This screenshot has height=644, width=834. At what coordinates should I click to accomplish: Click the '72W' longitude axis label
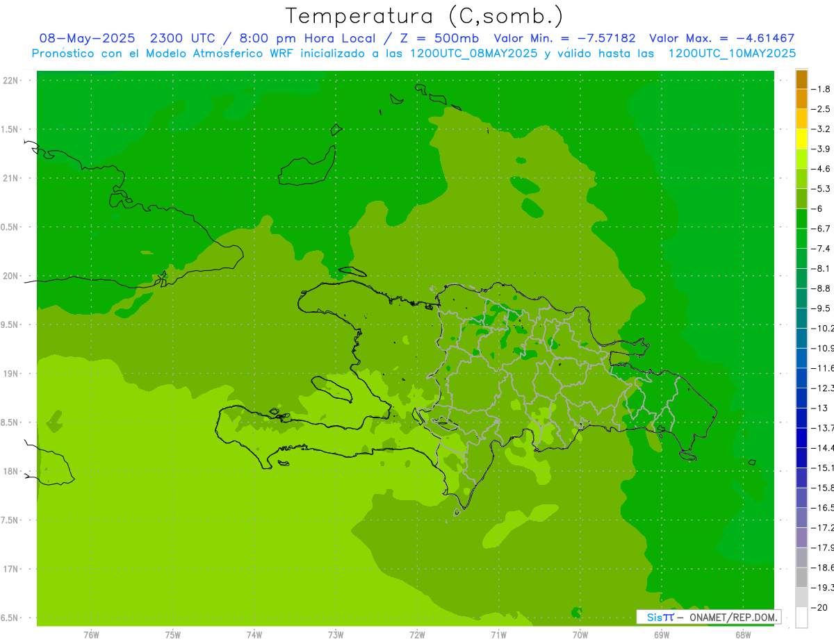(417, 634)
